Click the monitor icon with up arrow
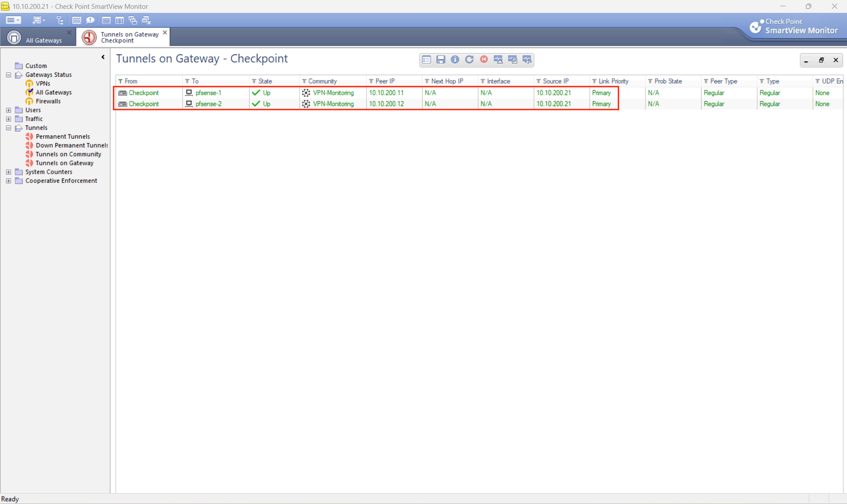Image resolution: width=847 pixels, height=504 pixels. [498, 60]
